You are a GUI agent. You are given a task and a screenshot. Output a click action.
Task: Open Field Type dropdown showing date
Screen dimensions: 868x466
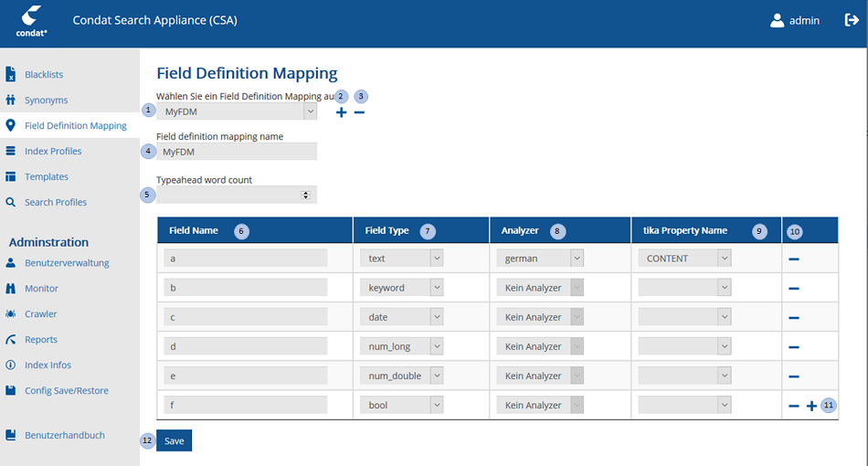point(401,316)
